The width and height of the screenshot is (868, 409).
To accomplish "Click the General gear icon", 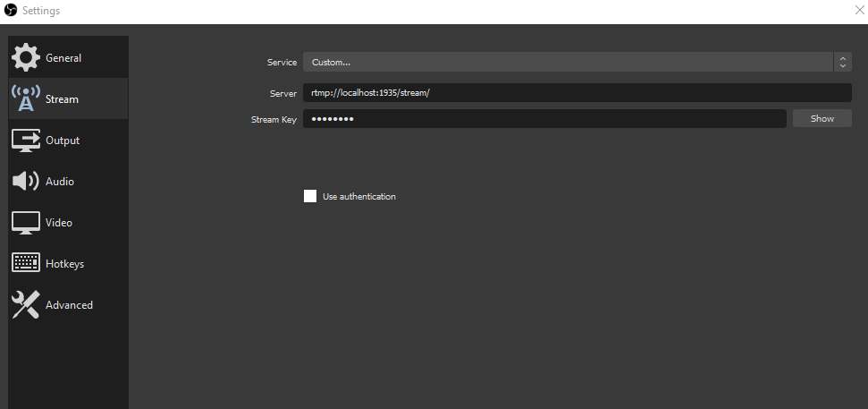I will pos(25,57).
